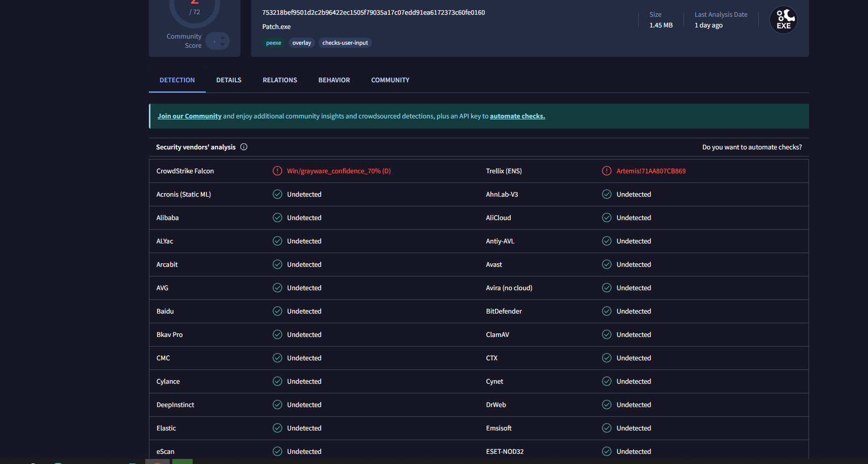Select the overlay tag

pos(302,43)
